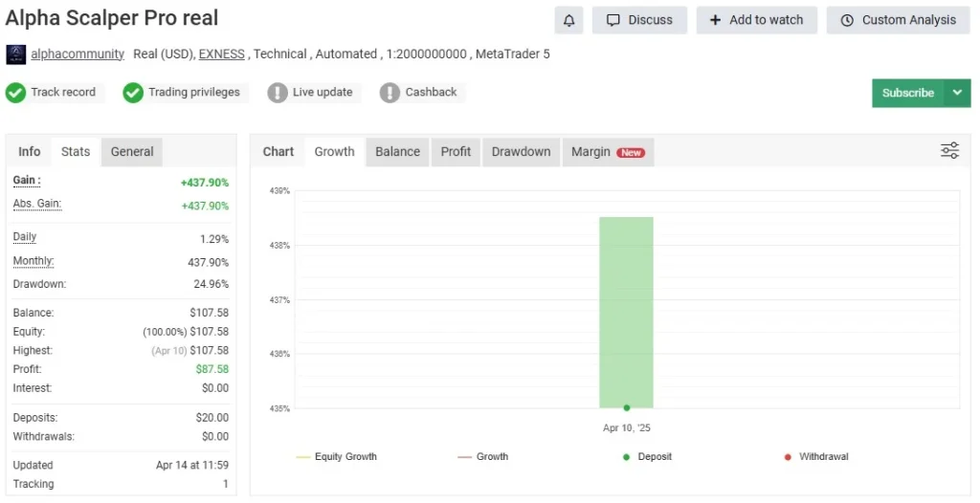Click the clock icon in Custom Analysis
980x503 pixels.
coord(847,20)
